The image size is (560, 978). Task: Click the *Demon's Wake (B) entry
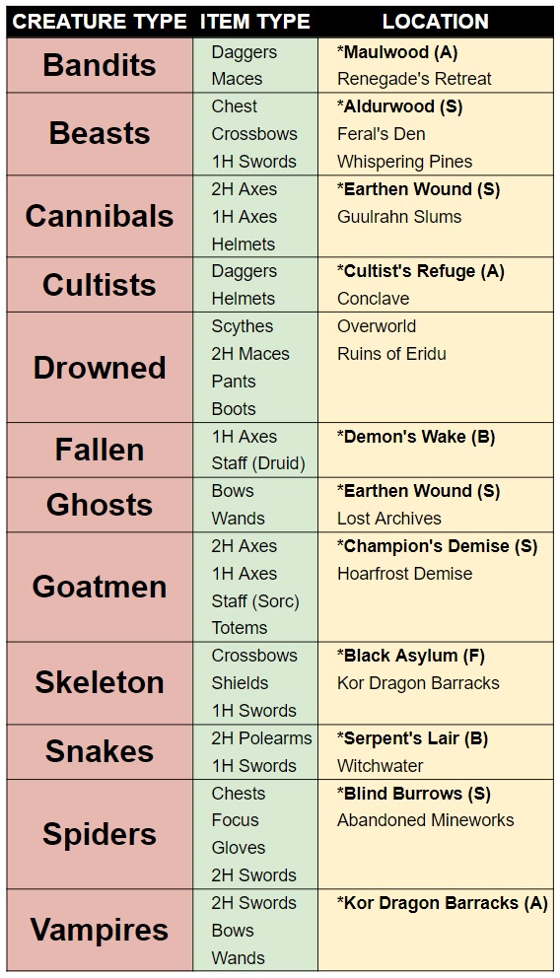click(416, 437)
